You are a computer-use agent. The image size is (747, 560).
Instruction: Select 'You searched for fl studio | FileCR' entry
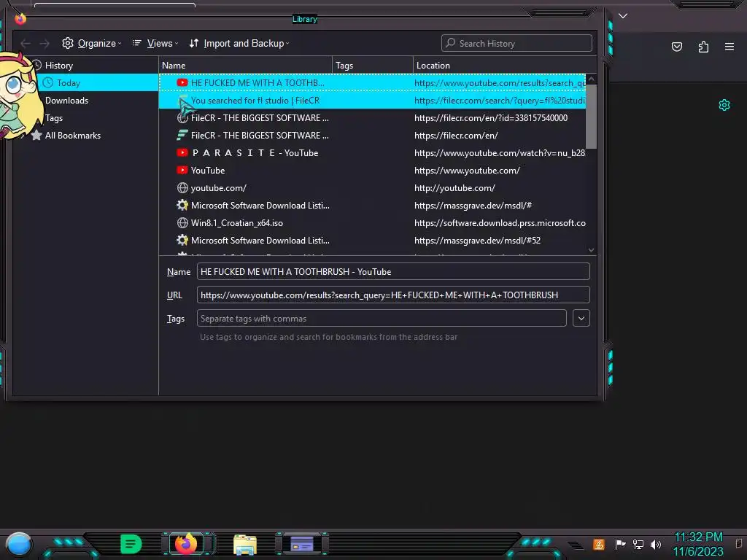coord(372,101)
